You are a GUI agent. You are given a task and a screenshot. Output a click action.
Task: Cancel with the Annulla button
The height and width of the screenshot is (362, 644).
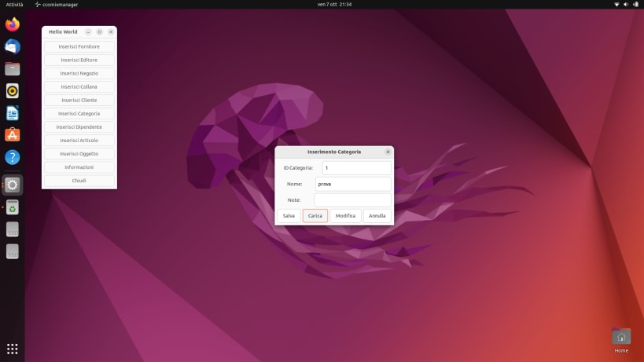(377, 216)
